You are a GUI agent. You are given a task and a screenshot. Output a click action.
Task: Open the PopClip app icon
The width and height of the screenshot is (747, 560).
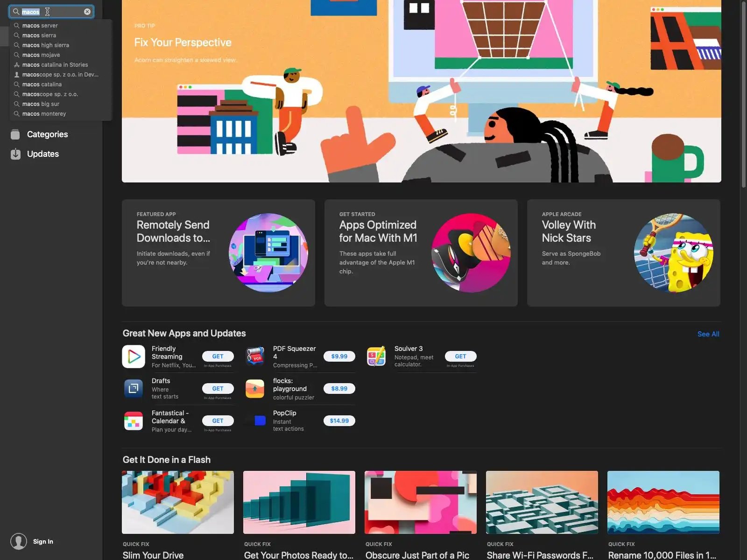click(255, 421)
